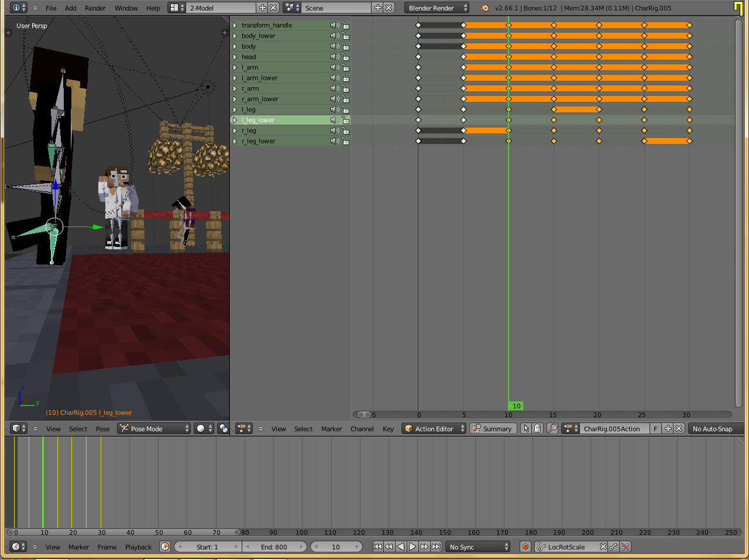Toggle automatic keyframe record button
This screenshot has width=749, height=560.
pyautogui.click(x=525, y=547)
